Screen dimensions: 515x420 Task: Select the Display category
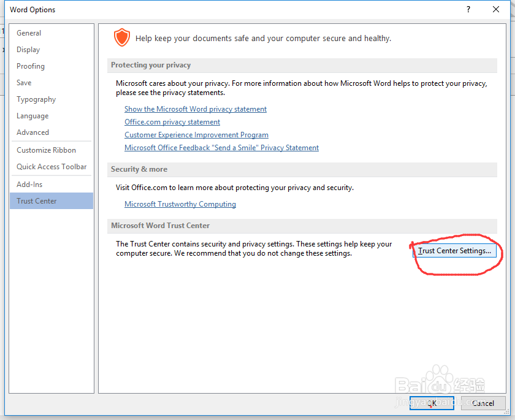(51, 50)
